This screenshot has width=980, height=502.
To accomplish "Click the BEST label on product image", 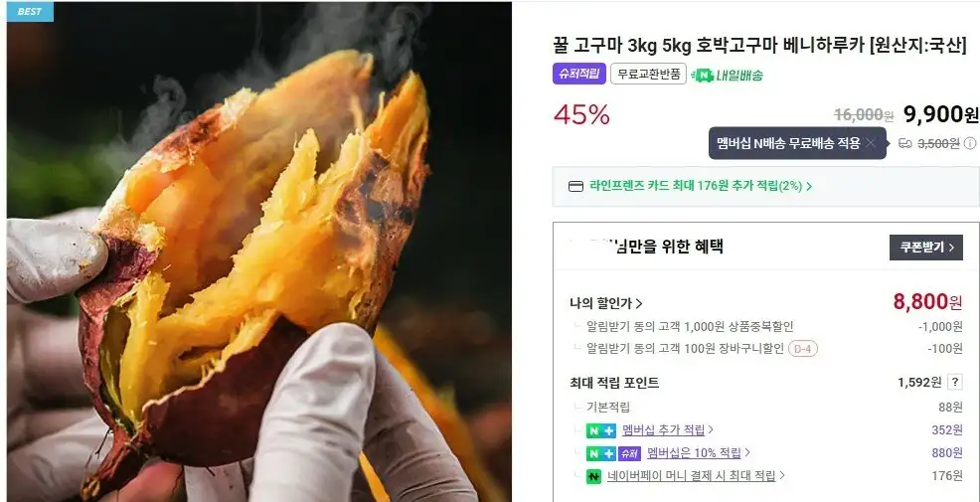I will 30,11.
